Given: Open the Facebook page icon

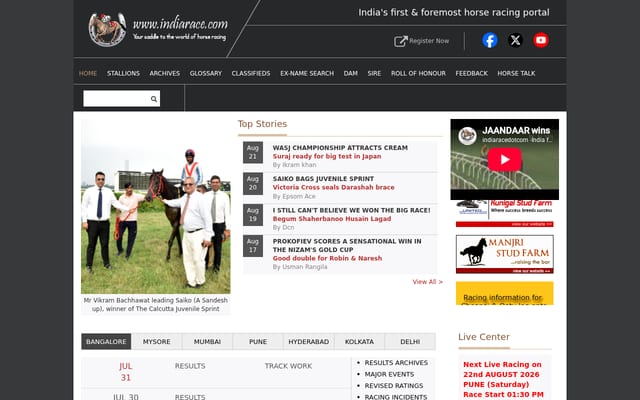Looking at the screenshot, I should point(490,40).
